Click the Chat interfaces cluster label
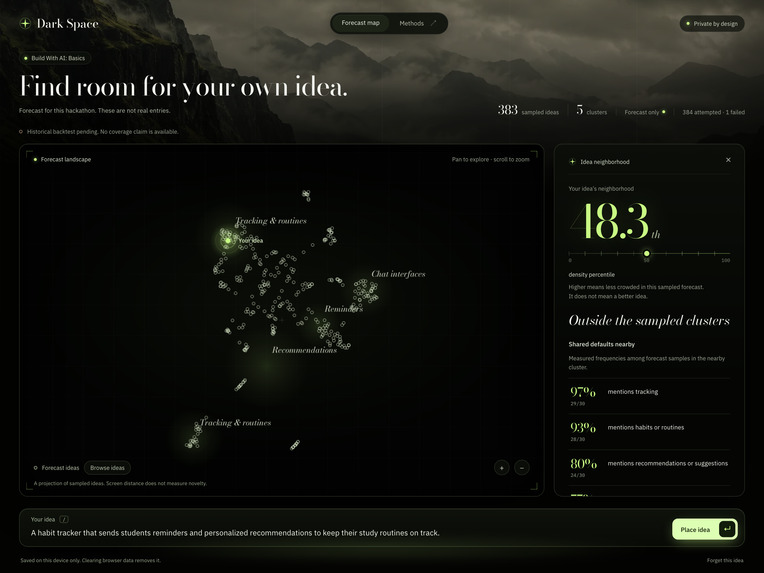 pyautogui.click(x=398, y=274)
